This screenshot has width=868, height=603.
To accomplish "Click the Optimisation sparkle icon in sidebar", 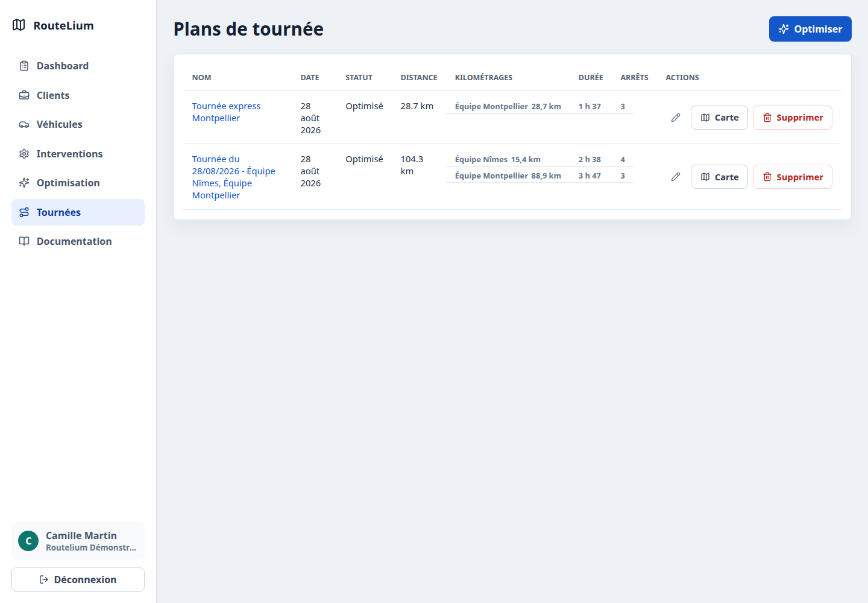I will point(24,183).
